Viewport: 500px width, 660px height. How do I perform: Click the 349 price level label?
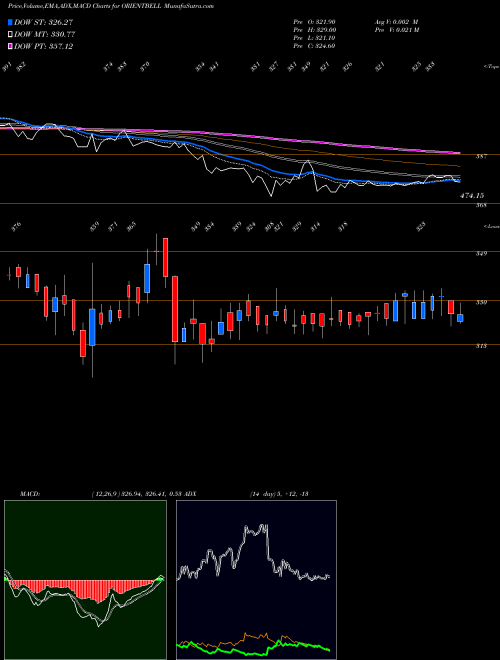pyautogui.click(x=481, y=253)
